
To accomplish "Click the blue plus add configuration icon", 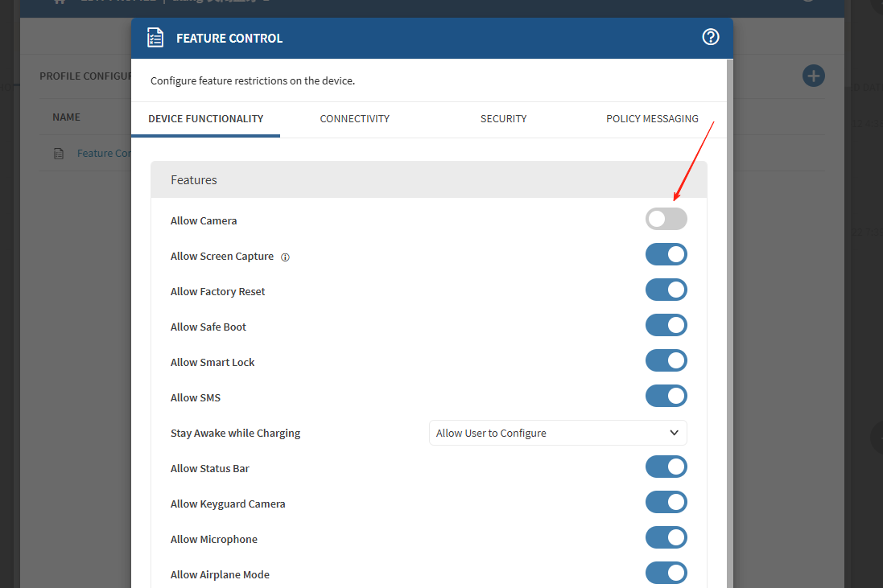I will point(814,76).
